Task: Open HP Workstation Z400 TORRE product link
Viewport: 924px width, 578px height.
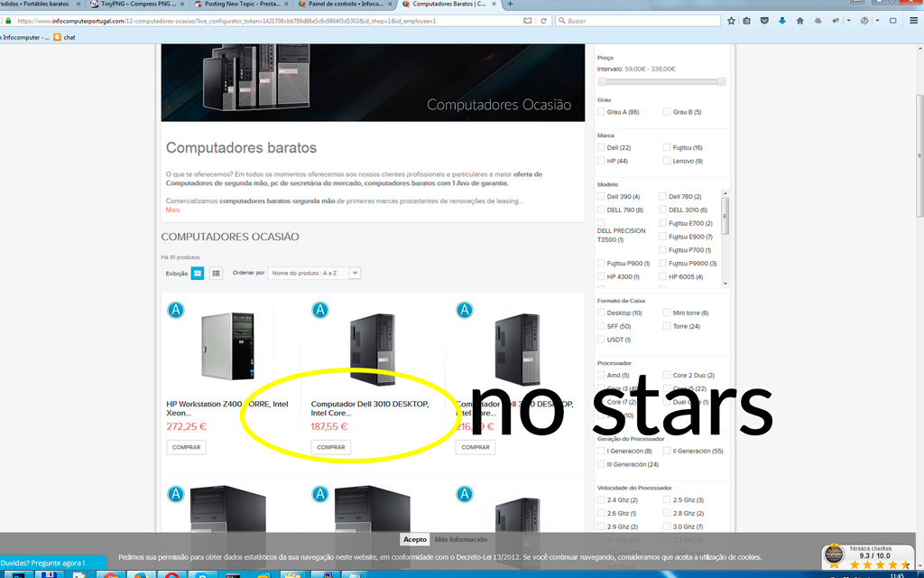Action: (226, 408)
